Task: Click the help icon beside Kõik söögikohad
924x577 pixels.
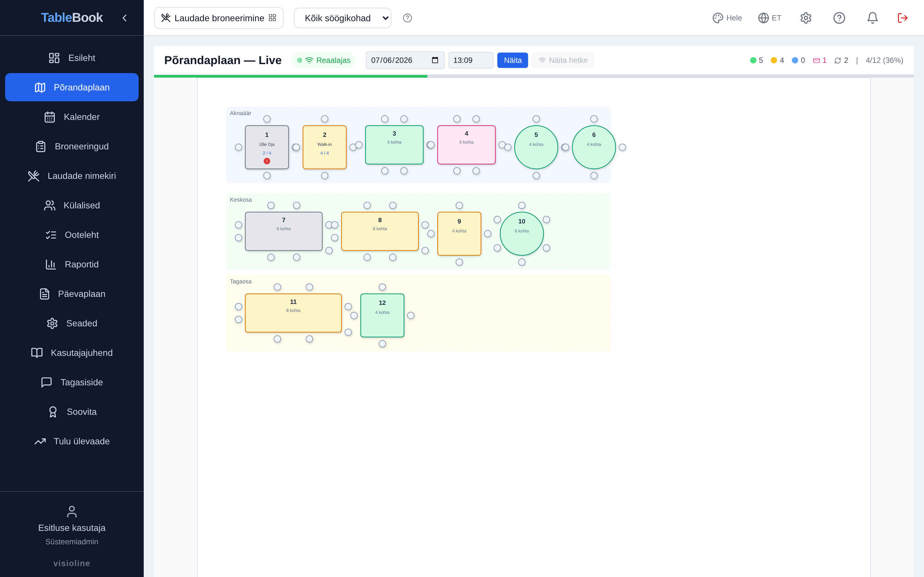Action: tap(407, 18)
